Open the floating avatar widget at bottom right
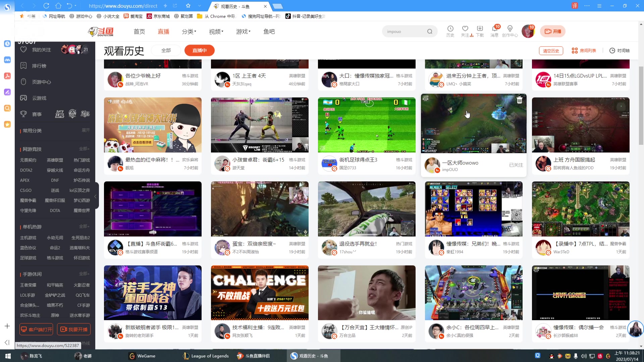Image resolution: width=644 pixels, height=362 pixels. (x=635, y=329)
